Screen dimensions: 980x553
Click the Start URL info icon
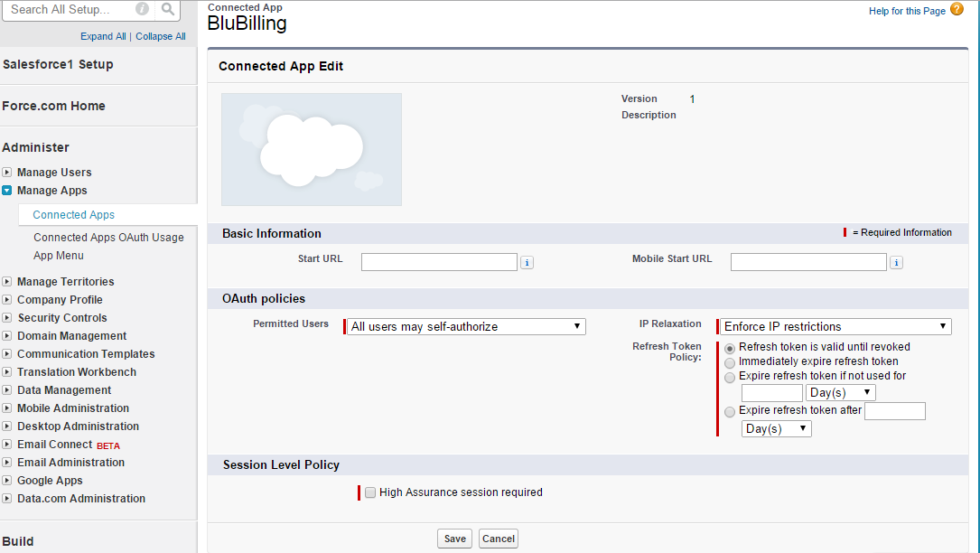[527, 262]
